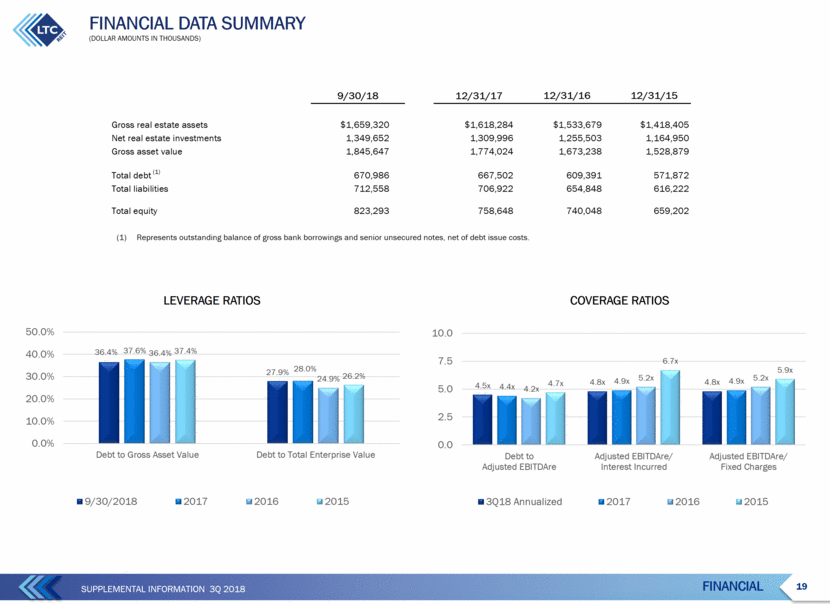Screen dimensions: 830x604
Task: Click the Net real estate investments label
Action: pos(166,138)
